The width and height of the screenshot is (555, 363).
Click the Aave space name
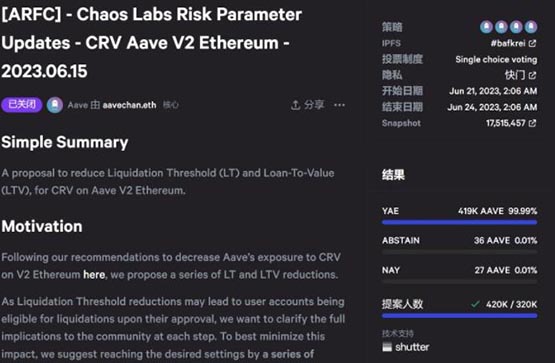78,105
